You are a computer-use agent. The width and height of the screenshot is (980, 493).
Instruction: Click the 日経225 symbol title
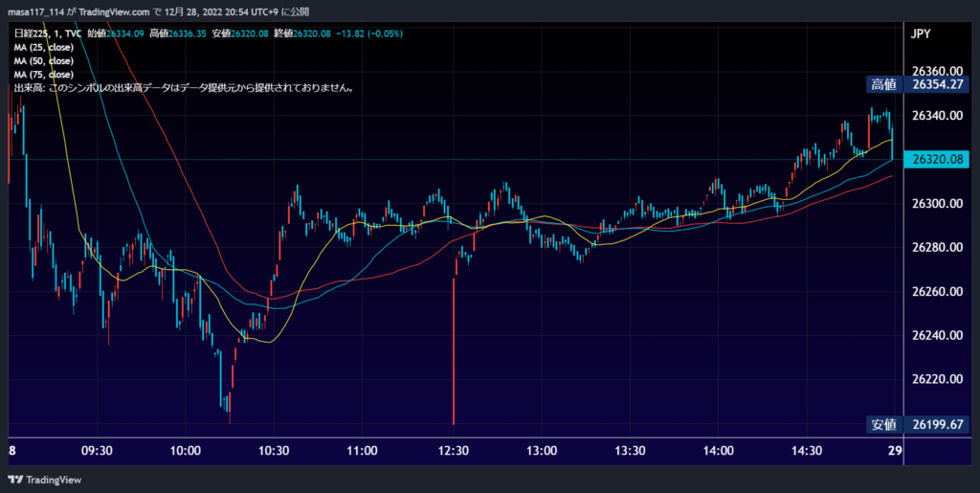point(31,34)
